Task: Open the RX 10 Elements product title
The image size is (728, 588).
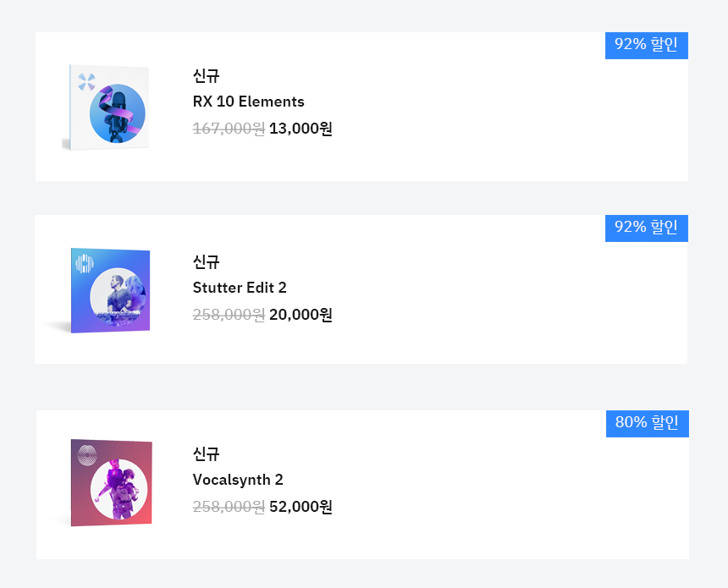Action: (248, 102)
